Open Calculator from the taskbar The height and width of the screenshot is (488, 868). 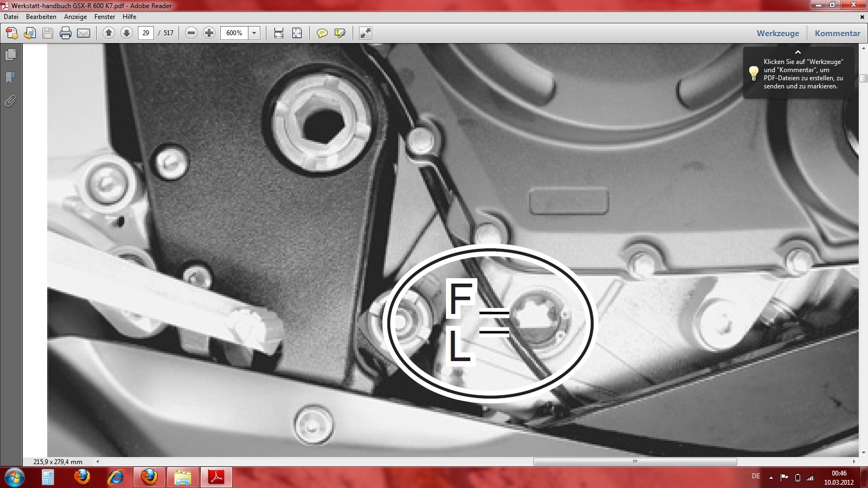tap(48, 478)
